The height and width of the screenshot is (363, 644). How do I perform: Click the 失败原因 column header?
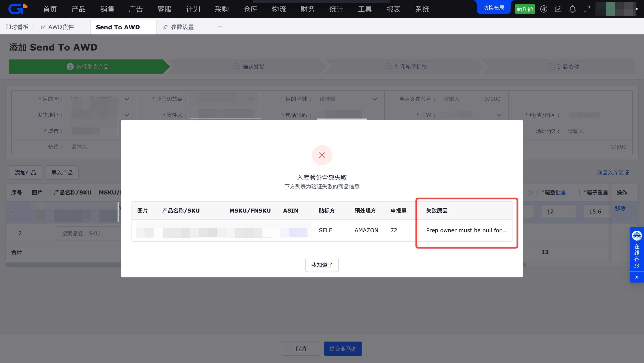[x=437, y=211]
